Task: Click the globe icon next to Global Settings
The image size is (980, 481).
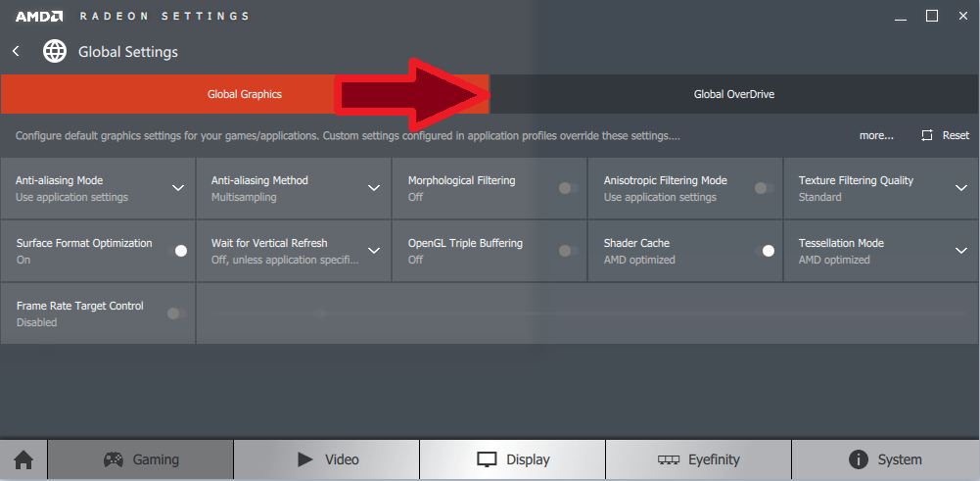Action: 55,51
